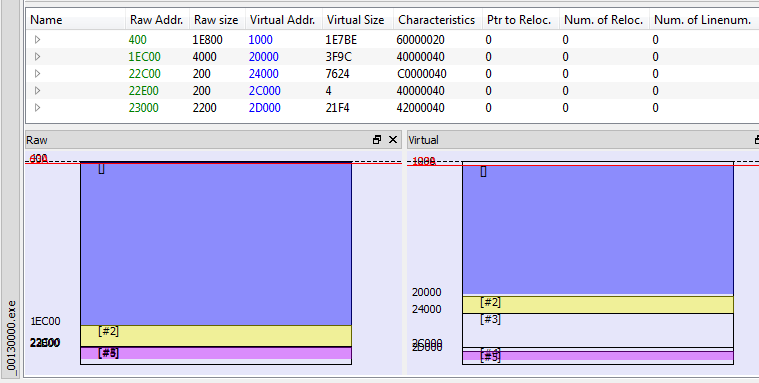Select raw address cell 23000

pos(144,107)
